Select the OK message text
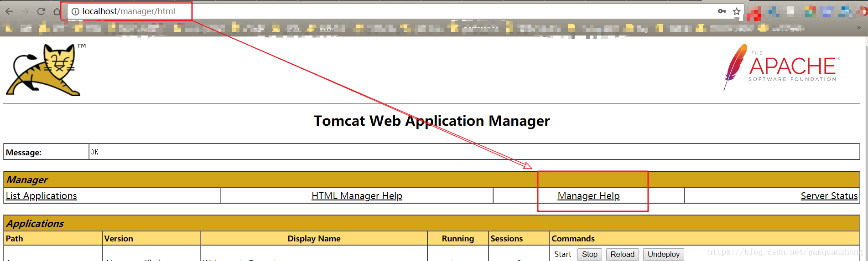 tap(94, 152)
